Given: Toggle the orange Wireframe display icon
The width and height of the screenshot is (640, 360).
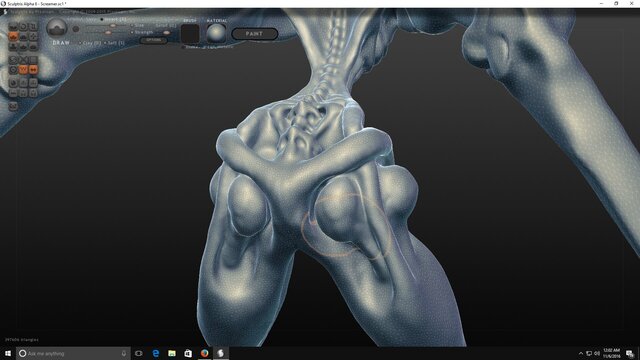Looking at the screenshot, I should click(23, 69).
